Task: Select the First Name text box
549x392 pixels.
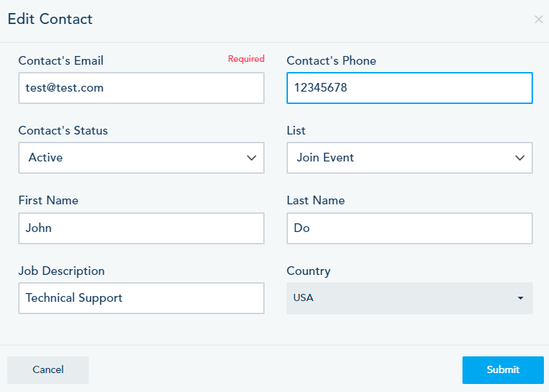Action: 141,228
